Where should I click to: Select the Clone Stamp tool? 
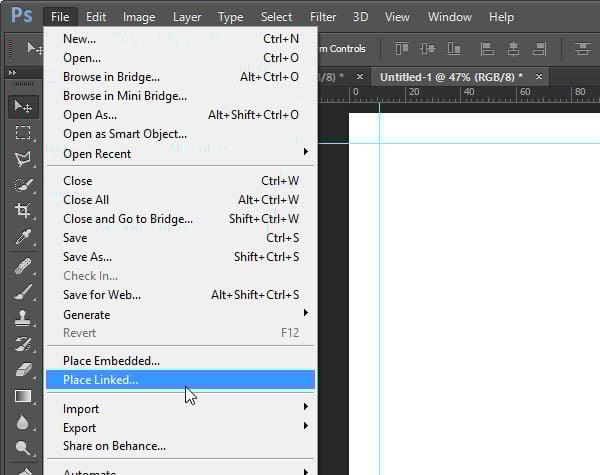[23, 318]
